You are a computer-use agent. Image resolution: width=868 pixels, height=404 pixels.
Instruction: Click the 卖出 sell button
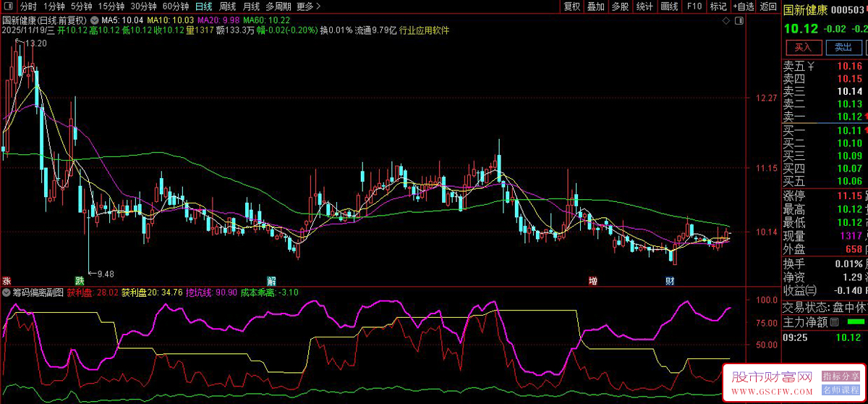click(x=843, y=47)
